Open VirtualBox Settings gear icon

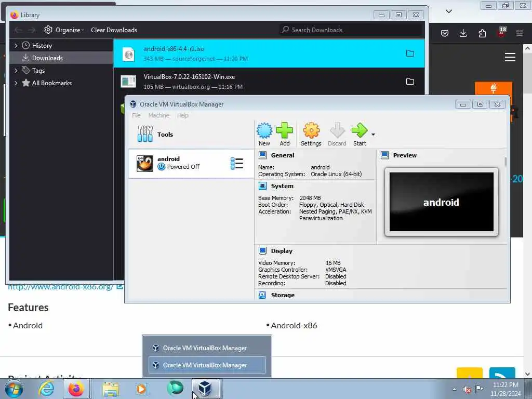[x=311, y=135]
